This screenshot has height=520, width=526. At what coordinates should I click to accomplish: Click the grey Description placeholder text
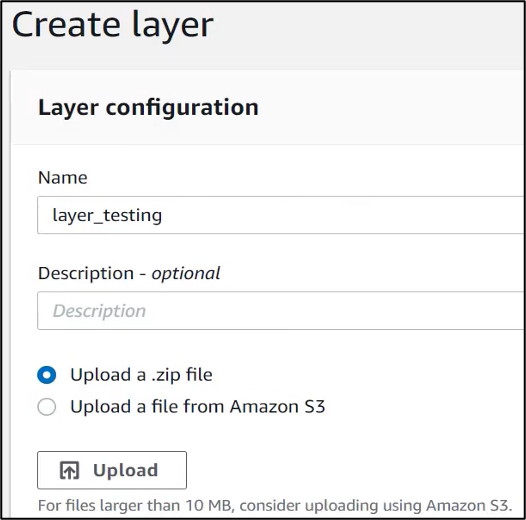pyautogui.click(x=99, y=311)
